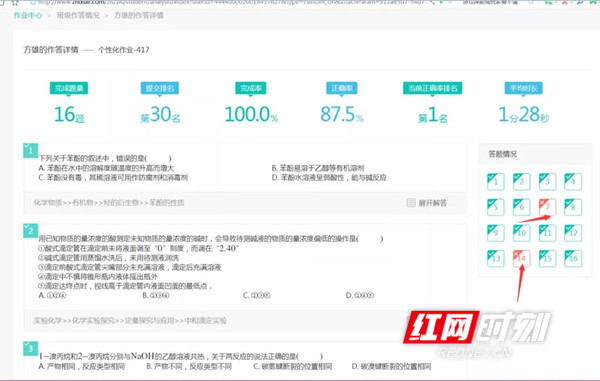Open answer box number 5 in 答题情况

[x=496, y=207]
